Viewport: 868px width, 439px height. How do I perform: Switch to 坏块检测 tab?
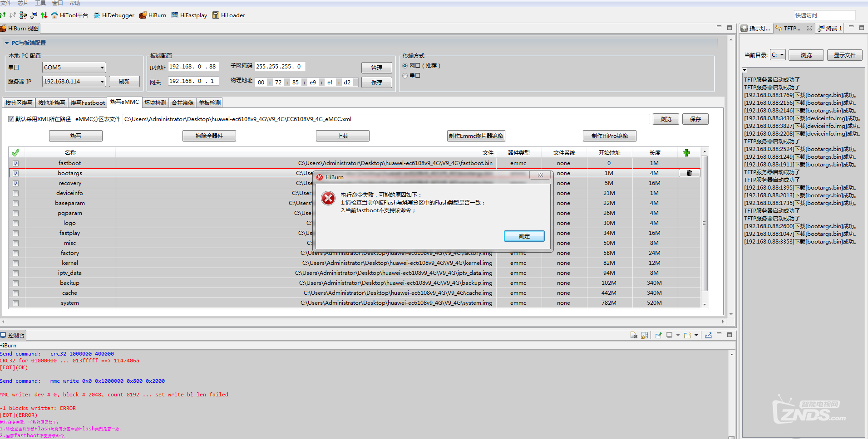point(155,103)
